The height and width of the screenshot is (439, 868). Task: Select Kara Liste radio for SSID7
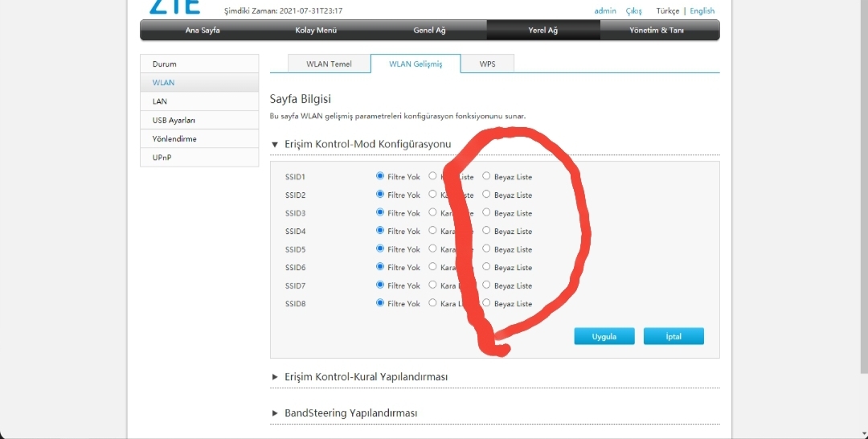click(432, 285)
